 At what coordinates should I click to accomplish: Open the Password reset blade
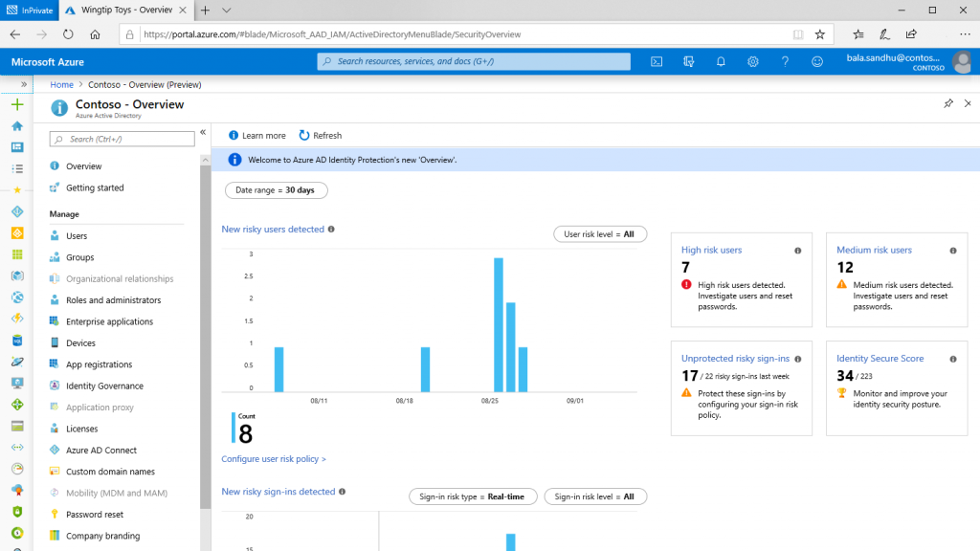click(95, 514)
